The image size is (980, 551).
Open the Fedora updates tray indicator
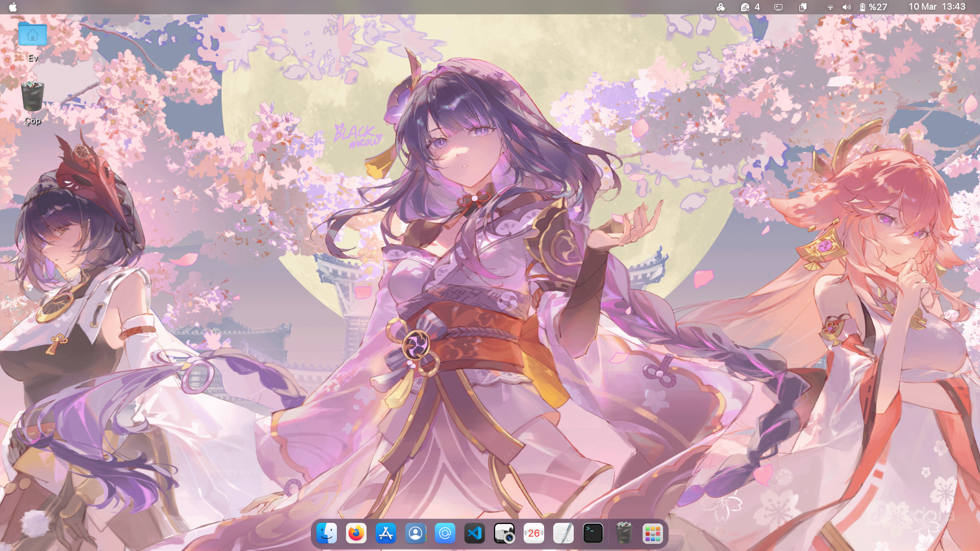[x=750, y=7]
